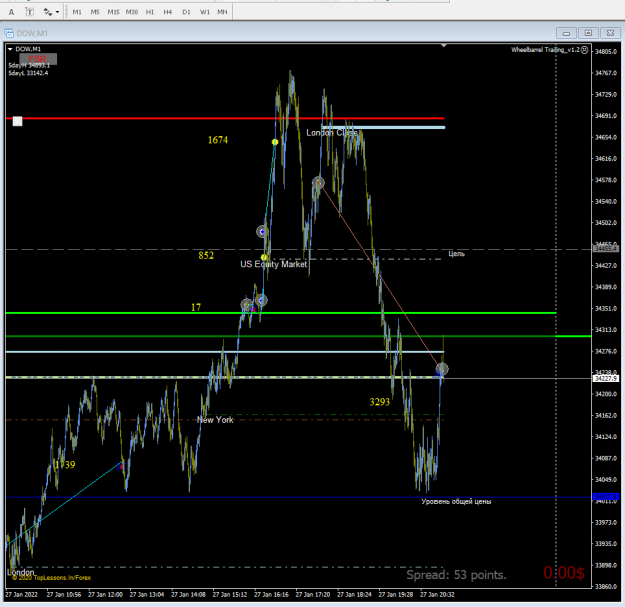625x607 pixels.
Task: Select the Text (A) drawing tool
Action: tap(12, 12)
